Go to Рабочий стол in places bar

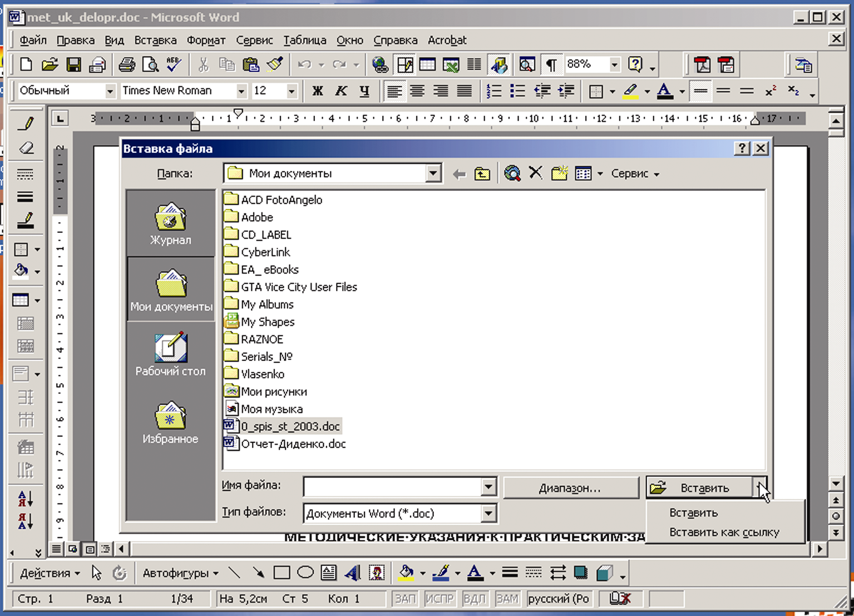click(x=170, y=355)
